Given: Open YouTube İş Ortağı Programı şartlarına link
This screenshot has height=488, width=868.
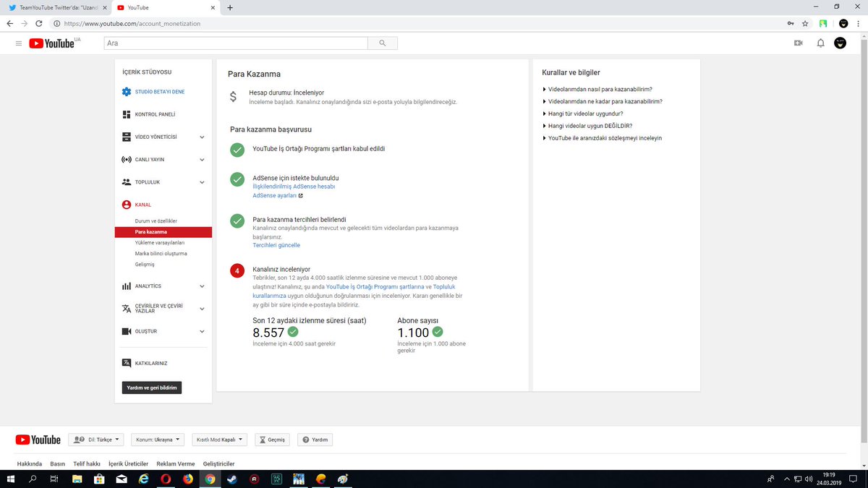Looking at the screenshot, I should pyautogui.click(x=375, y=286).
